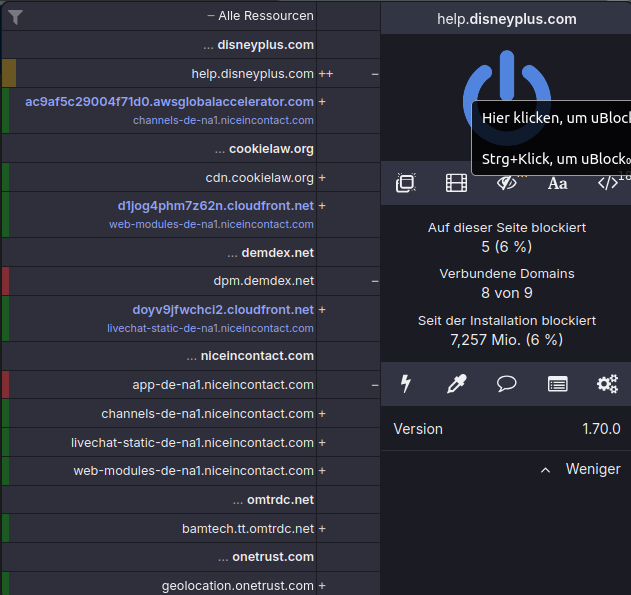The image size is (631, 595).
Task: Click the ac9af5c29004f71d0.awsglobalaccelerator.com link
Action: point(169,101)
